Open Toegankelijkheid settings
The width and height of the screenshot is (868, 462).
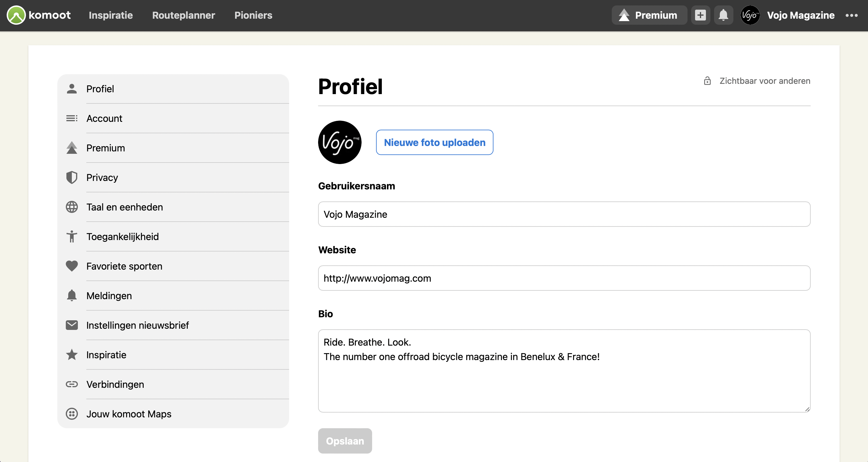point(173,236)
